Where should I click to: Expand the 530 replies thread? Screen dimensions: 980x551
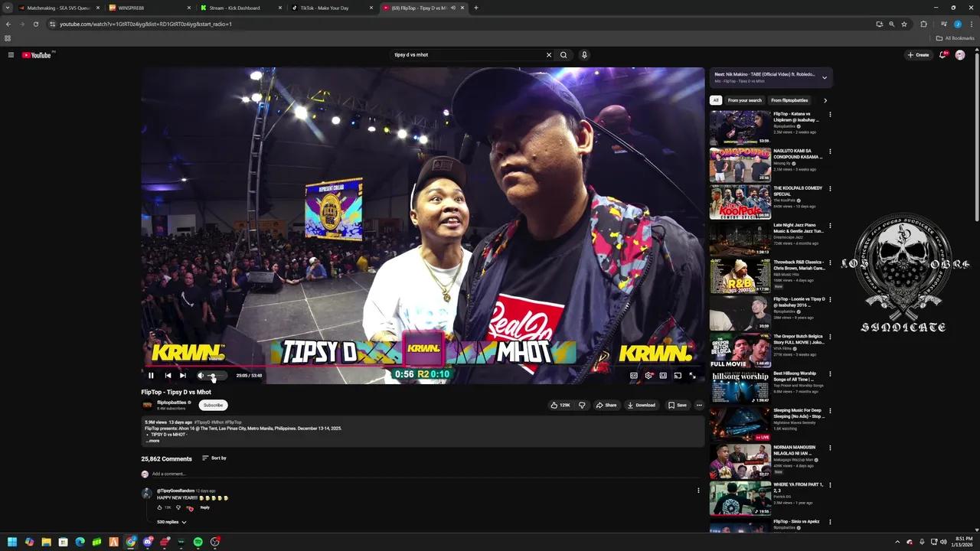coord(171,522)
